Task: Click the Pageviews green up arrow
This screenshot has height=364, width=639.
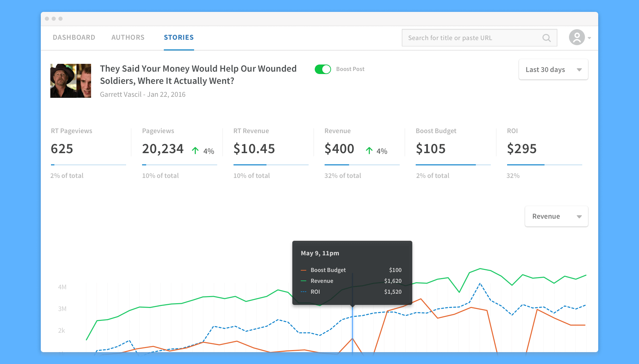Action: point(195,151)
